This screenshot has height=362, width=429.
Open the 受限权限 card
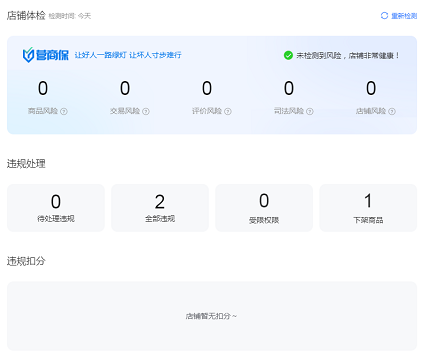pos(264,208)
